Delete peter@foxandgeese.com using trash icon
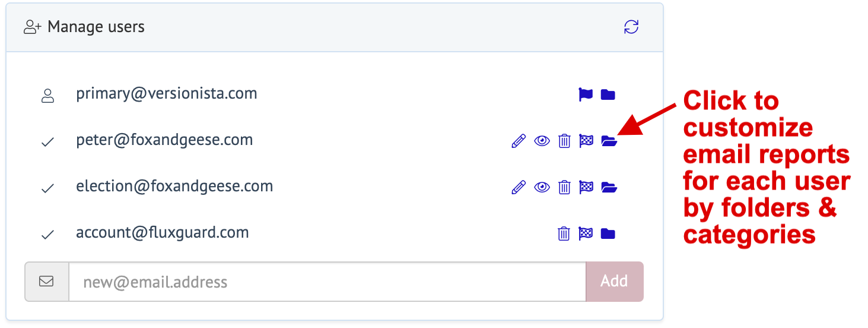Image resolution: width=868 pixels, height=328 pixels. (x=564, y=141)
